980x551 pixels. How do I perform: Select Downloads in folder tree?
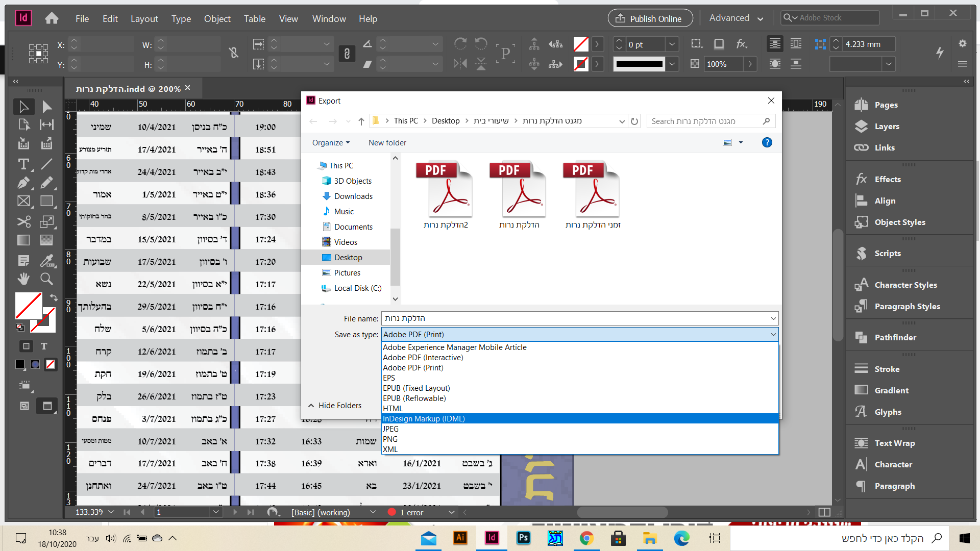pyautogui.click(x=353, y=196)
